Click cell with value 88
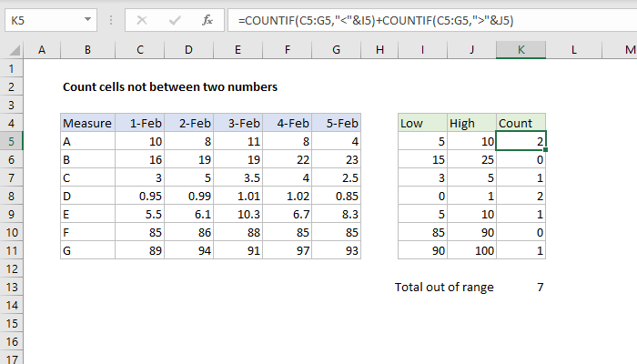This screenshot has width=637, height=364. click(238, 232)
